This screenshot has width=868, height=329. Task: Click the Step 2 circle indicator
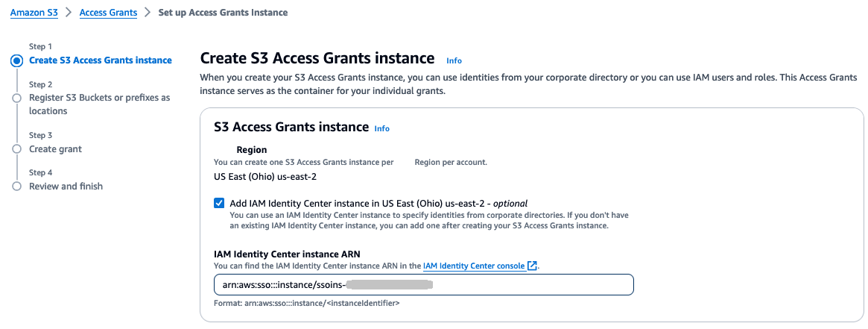pyautogui.click(x=16, y=98)
